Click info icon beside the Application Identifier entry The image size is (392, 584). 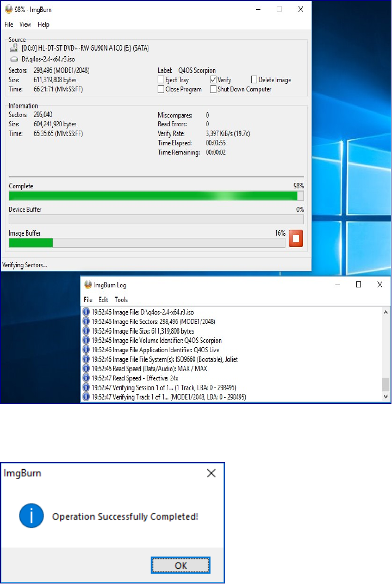(86, 349)
